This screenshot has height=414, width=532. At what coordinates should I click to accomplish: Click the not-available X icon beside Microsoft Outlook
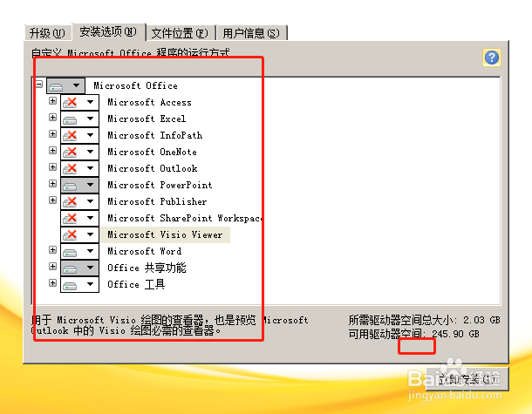(70, 168)
